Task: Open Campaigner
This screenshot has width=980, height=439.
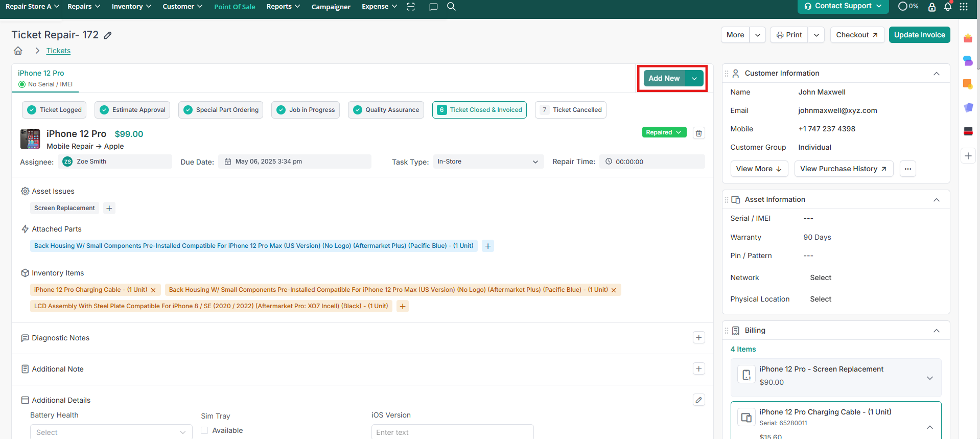Action: 331,7
